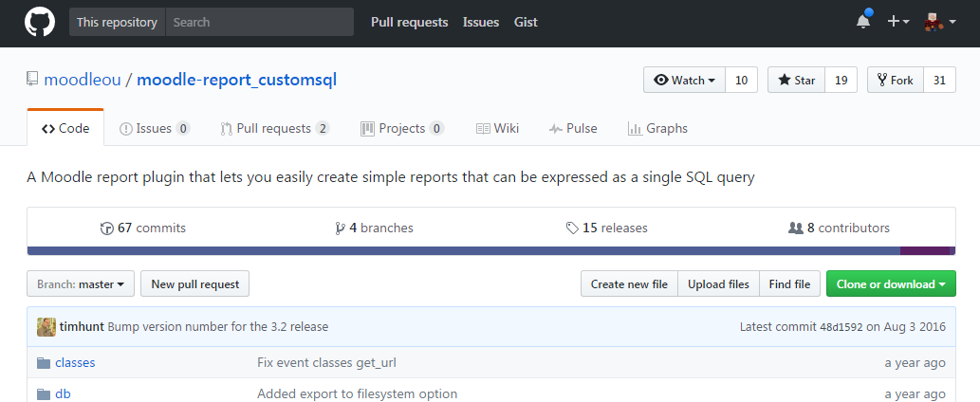Viewport: 980px width, 402px height.
Task: Go to GitHub home via Octocat logo
Action: click(x=40, y=22)
